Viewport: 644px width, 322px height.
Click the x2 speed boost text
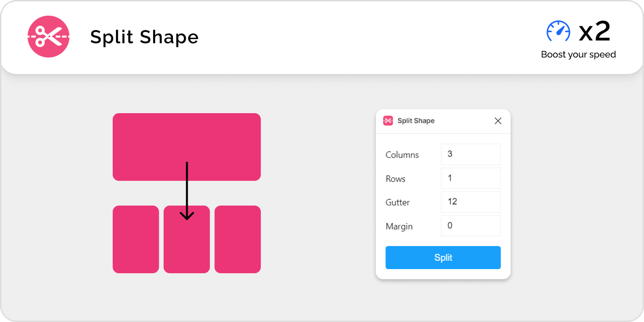(x=594, y=31)
